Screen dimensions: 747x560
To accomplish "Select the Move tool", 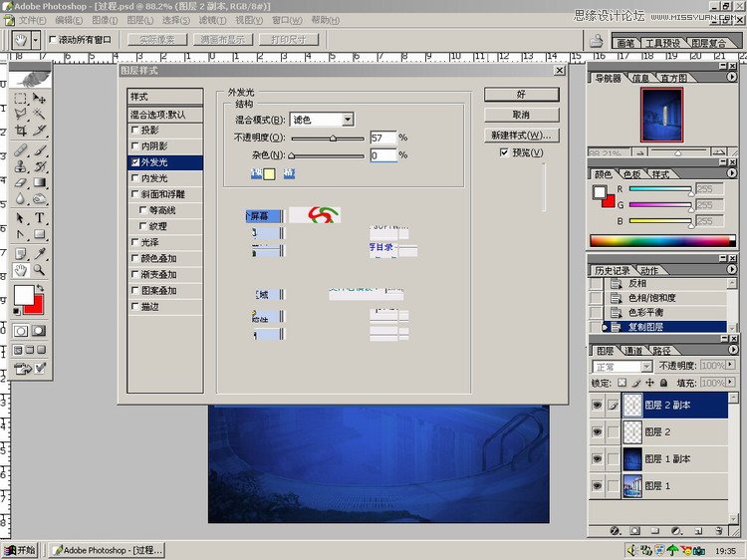I will pyautogui.click(x=39, y=99).
